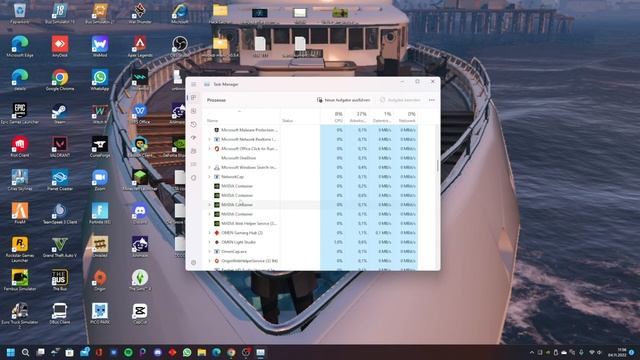640x360 pixels.
Task: Select PICO PARK desktop shortcut
Action: pos(100,314)
